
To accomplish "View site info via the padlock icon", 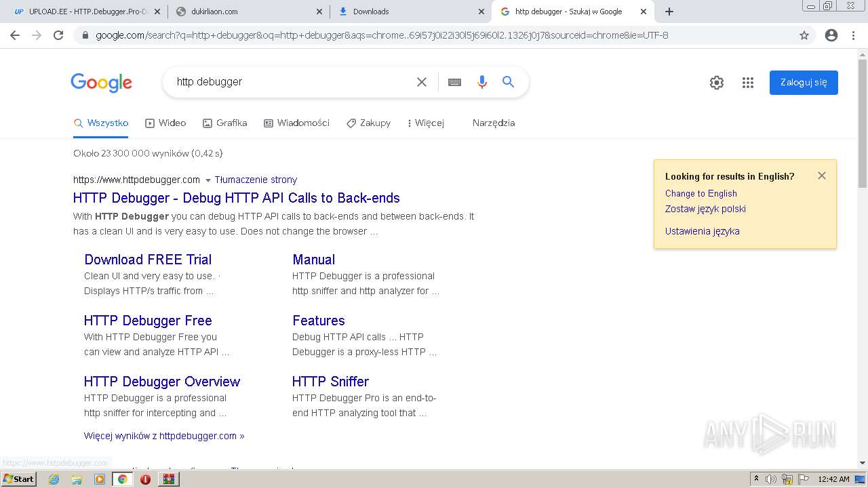I will (x=85, y=35).
